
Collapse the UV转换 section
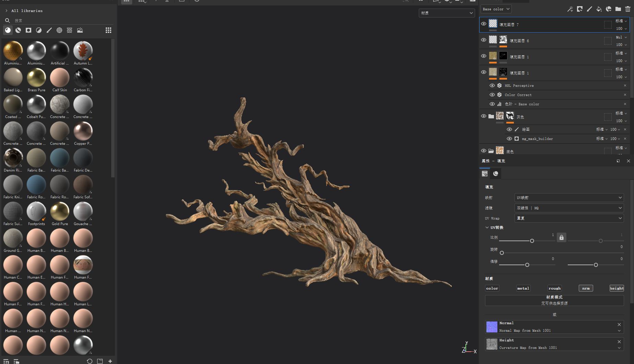[487, 227]
